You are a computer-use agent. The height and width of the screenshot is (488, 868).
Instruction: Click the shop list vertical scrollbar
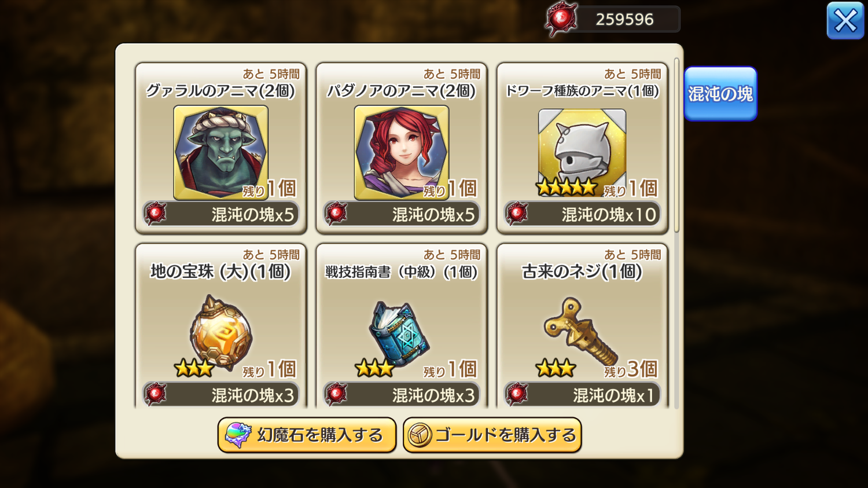(676, 145)
